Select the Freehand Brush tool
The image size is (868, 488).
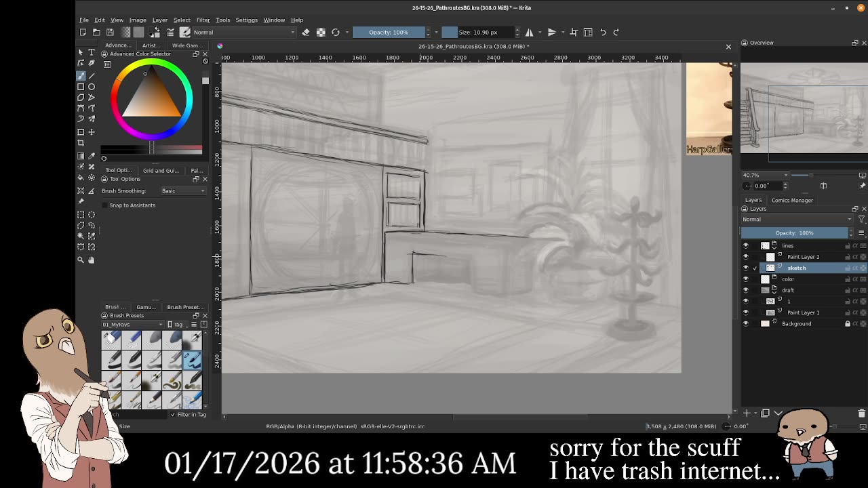click(81, 76)
